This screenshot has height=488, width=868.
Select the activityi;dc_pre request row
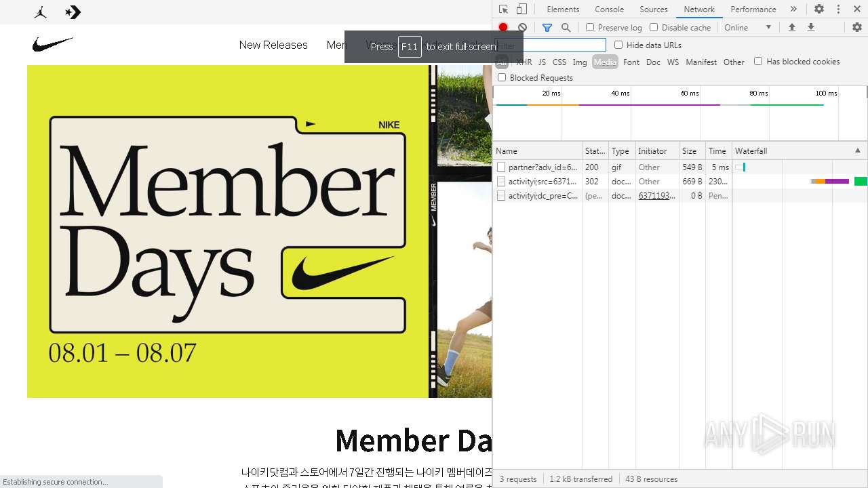point(680,195)
